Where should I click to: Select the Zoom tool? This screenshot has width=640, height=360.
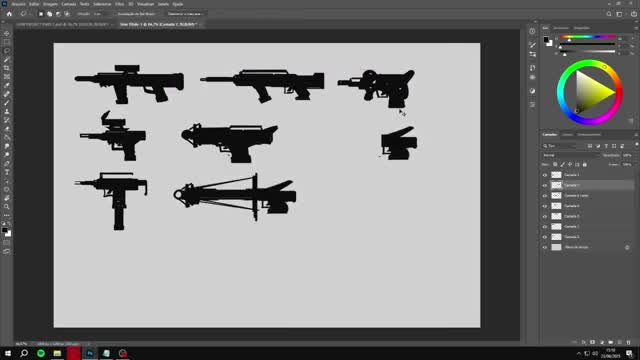[7, 207]
